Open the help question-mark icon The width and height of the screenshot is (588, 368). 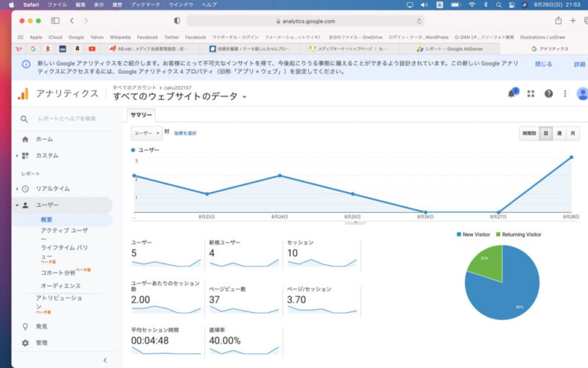[548, 93]
